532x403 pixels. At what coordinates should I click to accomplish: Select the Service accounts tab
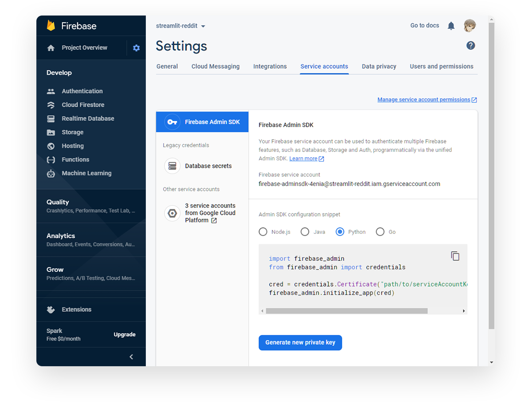pos(324,66)
